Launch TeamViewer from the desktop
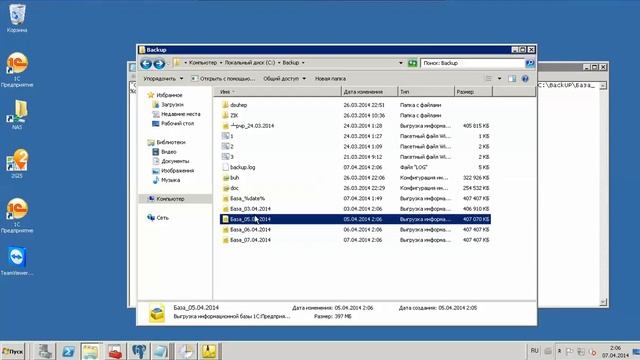 pyautogui.click(x=17, y=261)
